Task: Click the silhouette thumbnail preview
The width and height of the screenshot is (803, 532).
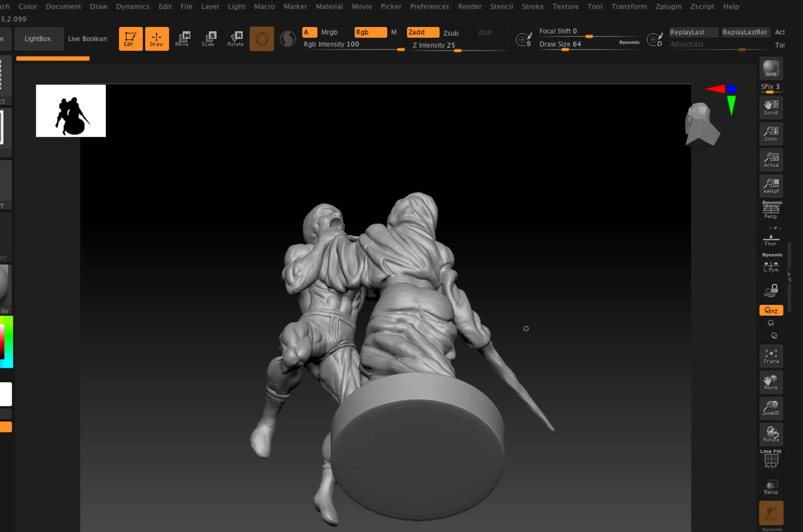Action: point(71,111)
